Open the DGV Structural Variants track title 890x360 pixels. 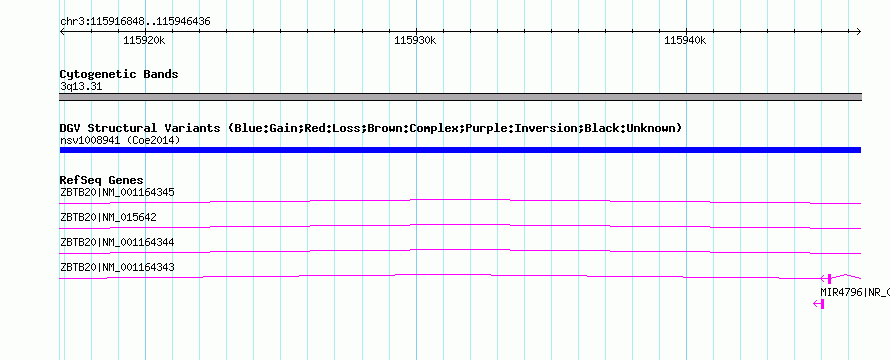click(x=371, y=128)
